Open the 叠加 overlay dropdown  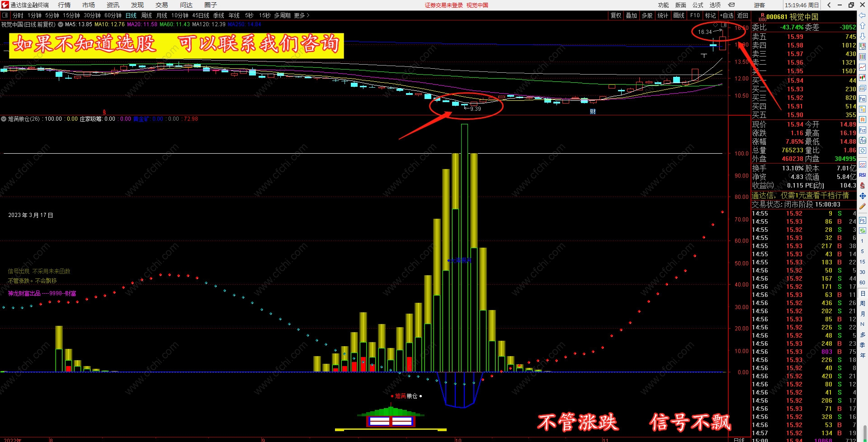pyautogui.click(x=632, y=15)
